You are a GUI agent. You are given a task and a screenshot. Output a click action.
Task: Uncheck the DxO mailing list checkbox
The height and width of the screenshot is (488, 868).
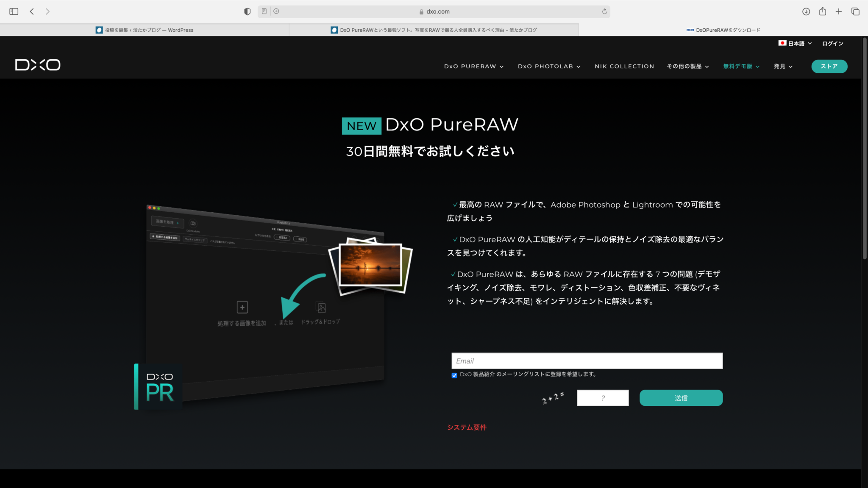454,375
